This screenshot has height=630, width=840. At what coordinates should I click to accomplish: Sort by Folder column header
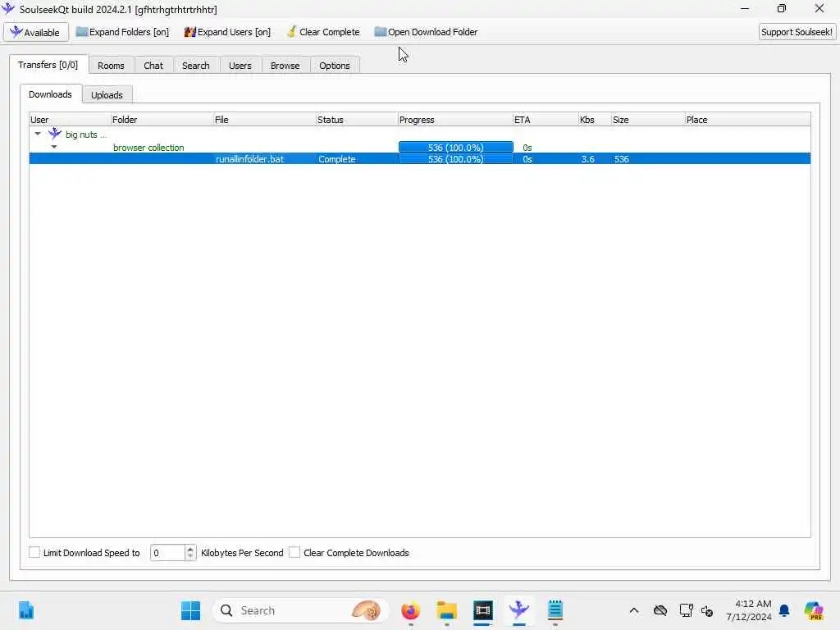tap(162, 120)
